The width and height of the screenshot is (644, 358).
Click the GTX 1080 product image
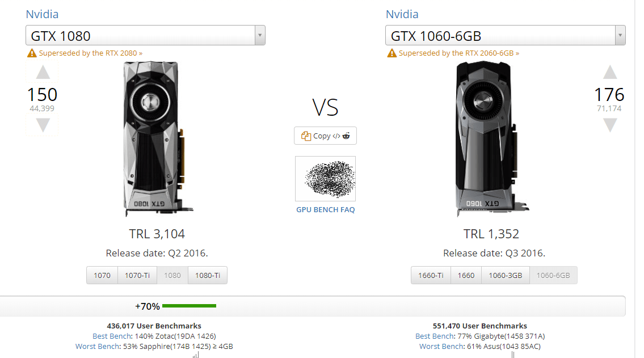154,138
